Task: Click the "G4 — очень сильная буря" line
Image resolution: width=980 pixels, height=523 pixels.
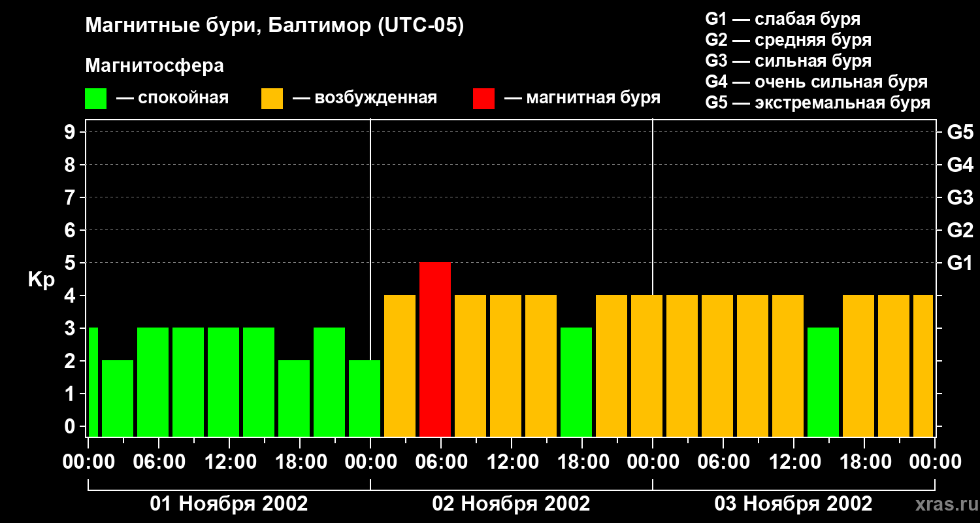Action: click(x=816, y=82)
